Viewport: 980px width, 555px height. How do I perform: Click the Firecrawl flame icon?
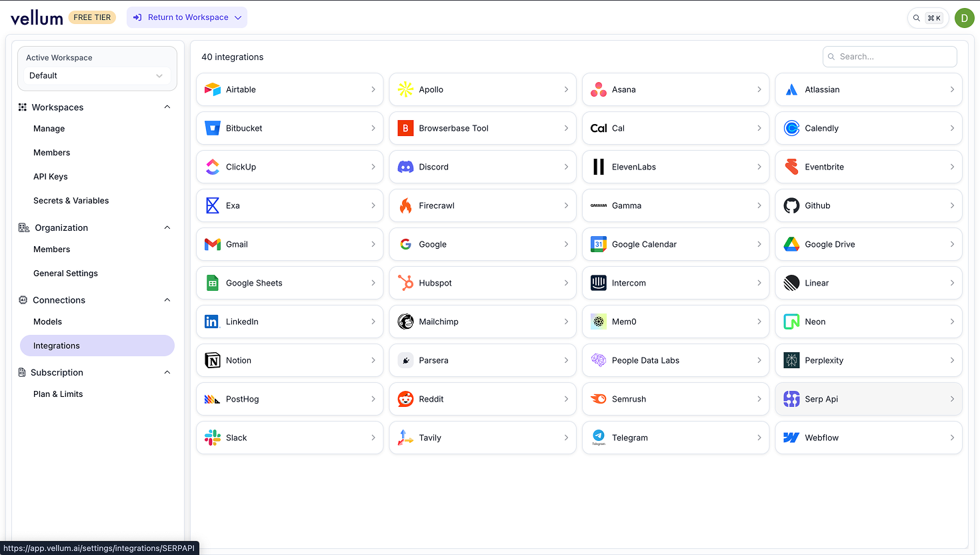405,205
